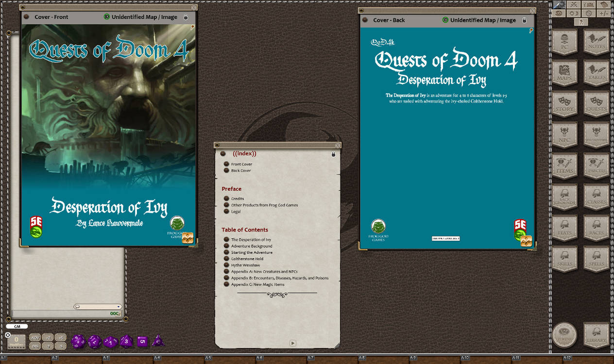Open the index forward navigation arrow
This screenshot has width=614, height=364.
(292, 343)
